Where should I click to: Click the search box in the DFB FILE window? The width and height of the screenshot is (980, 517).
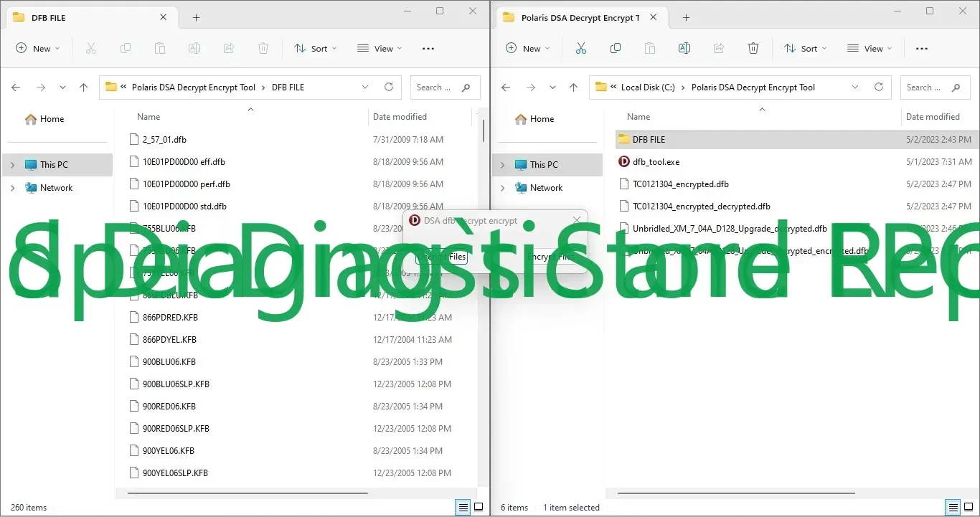point(445,87)
